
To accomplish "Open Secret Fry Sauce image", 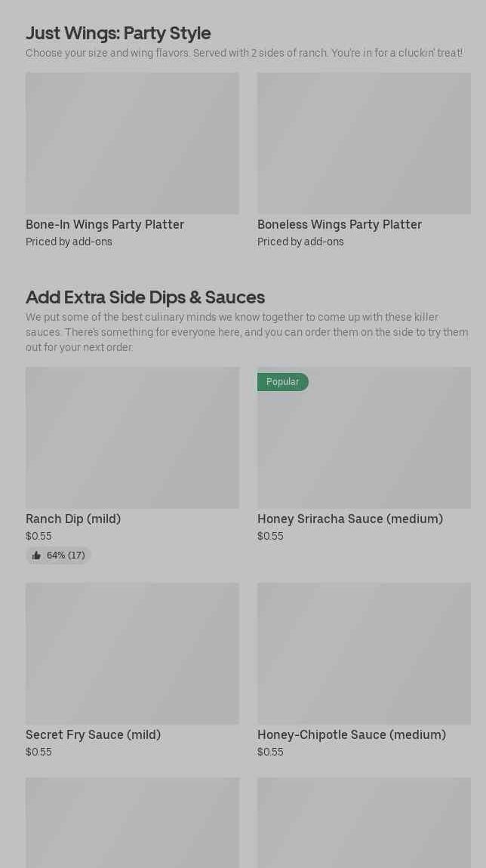I will tap(132, 653).
